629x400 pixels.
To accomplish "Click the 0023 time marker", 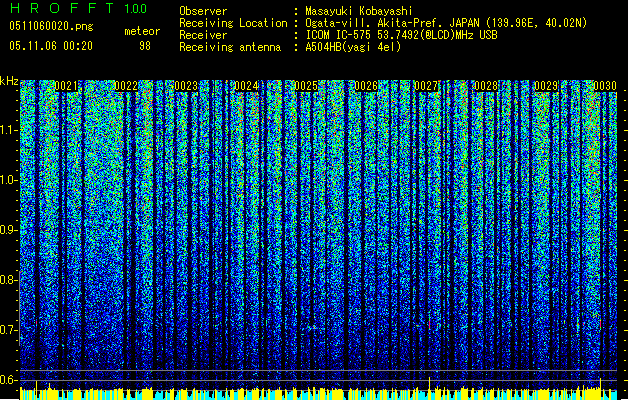I will pos(186,86).
